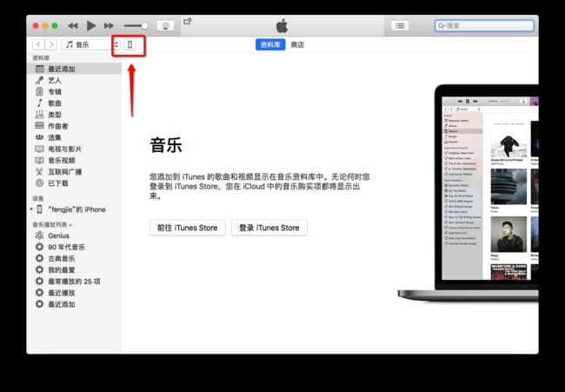Image resolution: width=565 pixels, height=392 pixels.
Task: Open the 古典音乐 smart playlist
Action: (x=74, y=259)
